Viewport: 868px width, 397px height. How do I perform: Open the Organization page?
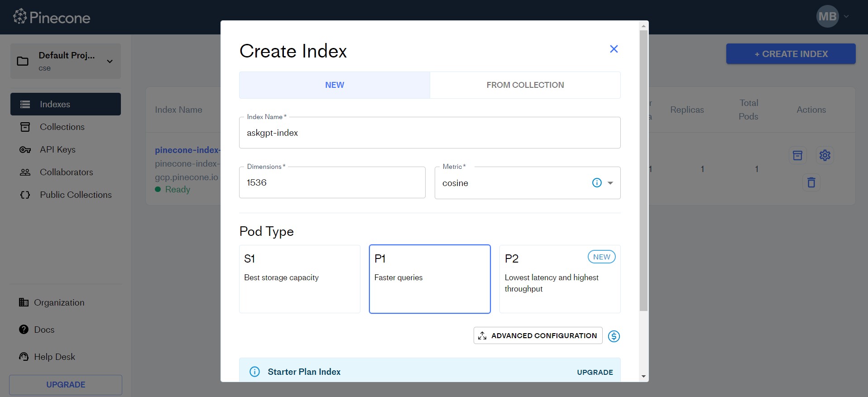click(59, 302)
